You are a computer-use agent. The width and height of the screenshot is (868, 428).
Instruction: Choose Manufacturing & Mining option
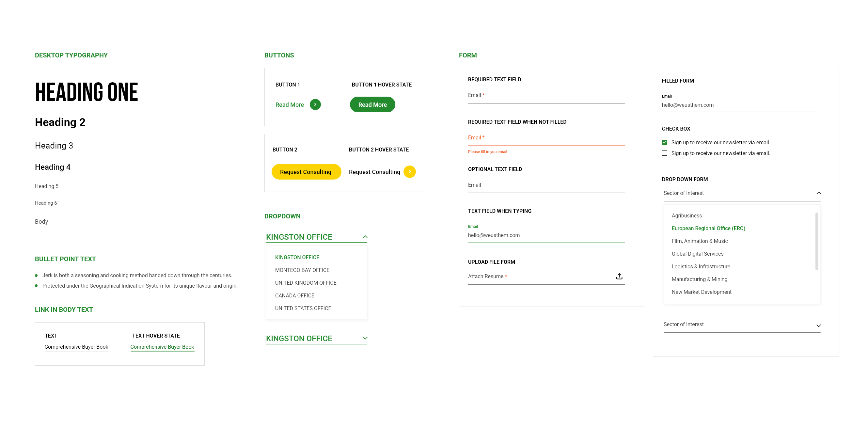click(699, 279)
